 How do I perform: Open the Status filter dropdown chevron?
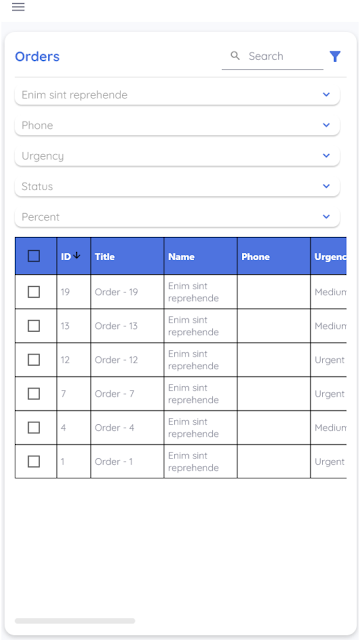pyautogui.click(x=326, y=186)
